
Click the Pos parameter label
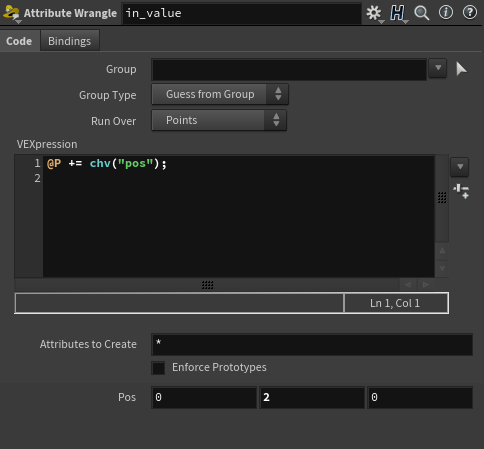coord(127,397)
